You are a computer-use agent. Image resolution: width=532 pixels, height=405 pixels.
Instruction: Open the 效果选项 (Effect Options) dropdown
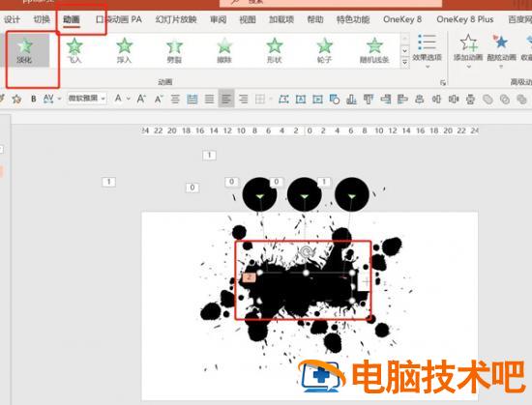[427, 51]
